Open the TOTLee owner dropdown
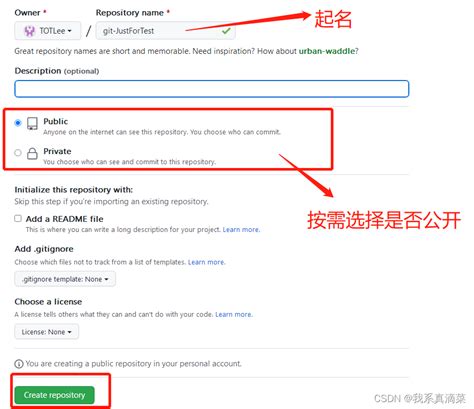 [48, 31]
